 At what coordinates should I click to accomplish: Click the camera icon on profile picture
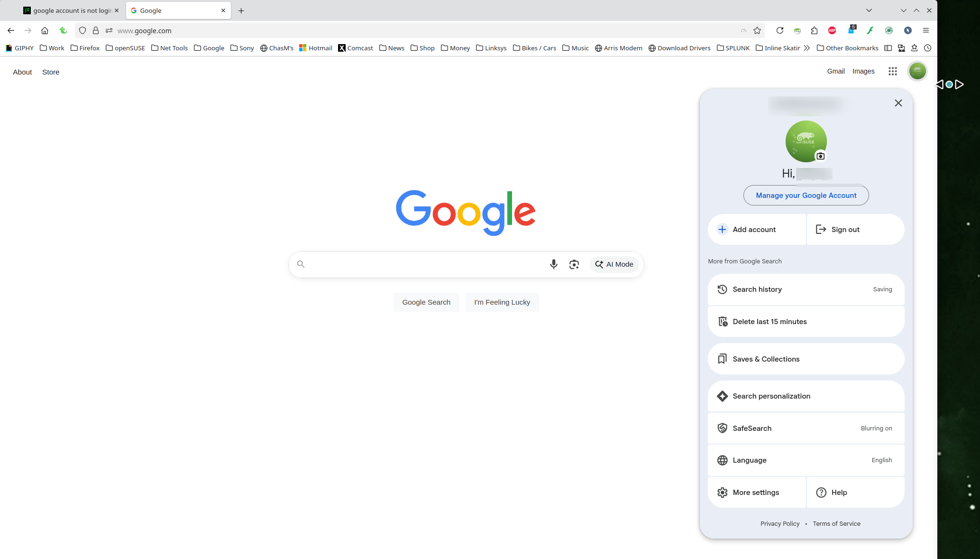820,156
